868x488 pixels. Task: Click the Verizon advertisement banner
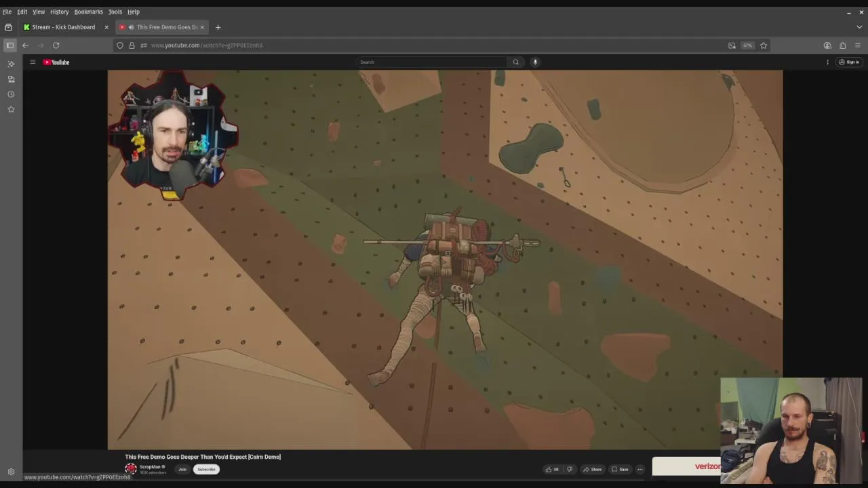point(686,466)
